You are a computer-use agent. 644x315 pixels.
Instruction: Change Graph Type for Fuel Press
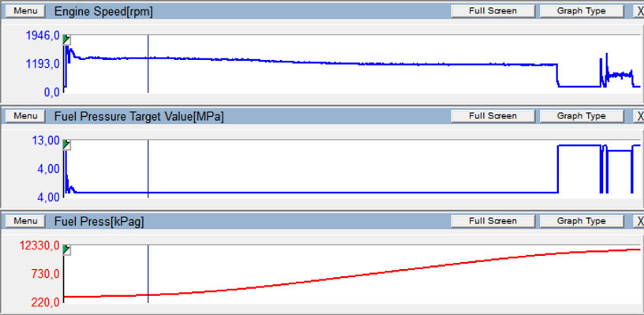pos(581,221)
